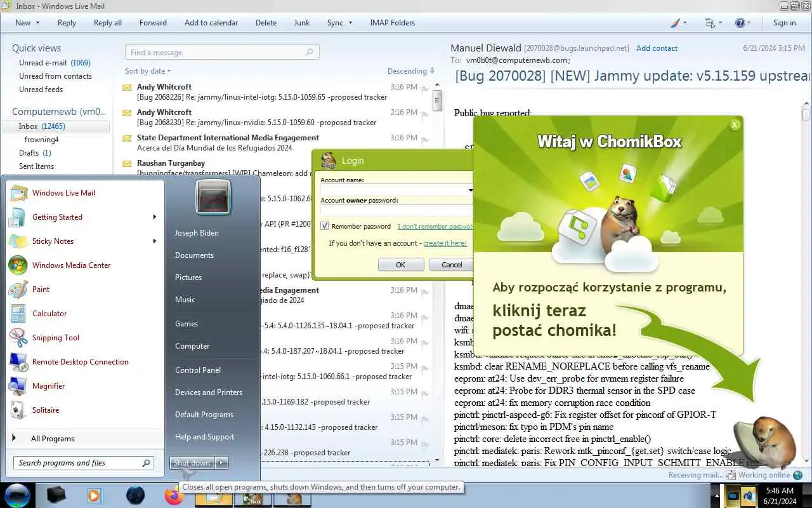812x508 pixels.
Task: Click Forward in Mail toolbar
Action: (153, 23)
